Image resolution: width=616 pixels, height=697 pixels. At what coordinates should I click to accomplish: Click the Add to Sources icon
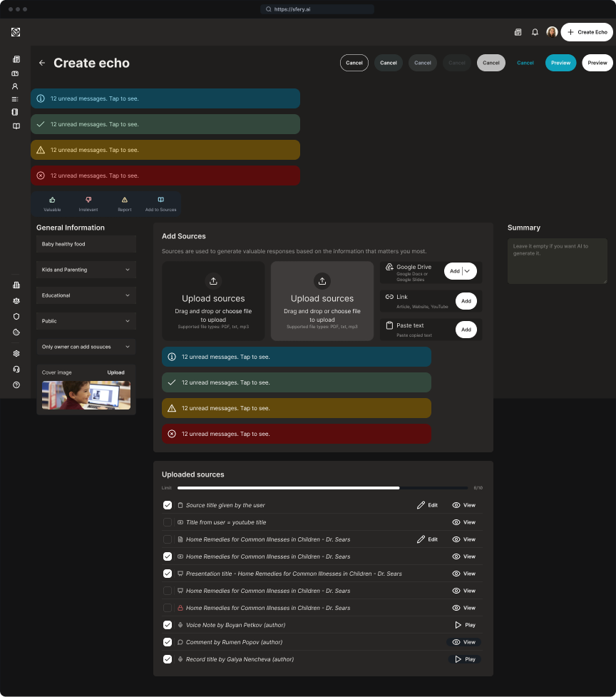tap(160, 200)
